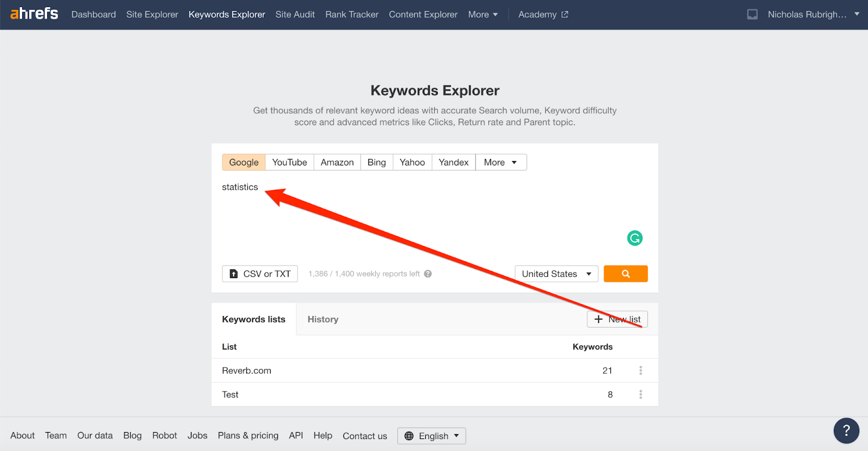
Task: Click the ahrefs logo
Action: click(34, 14)
